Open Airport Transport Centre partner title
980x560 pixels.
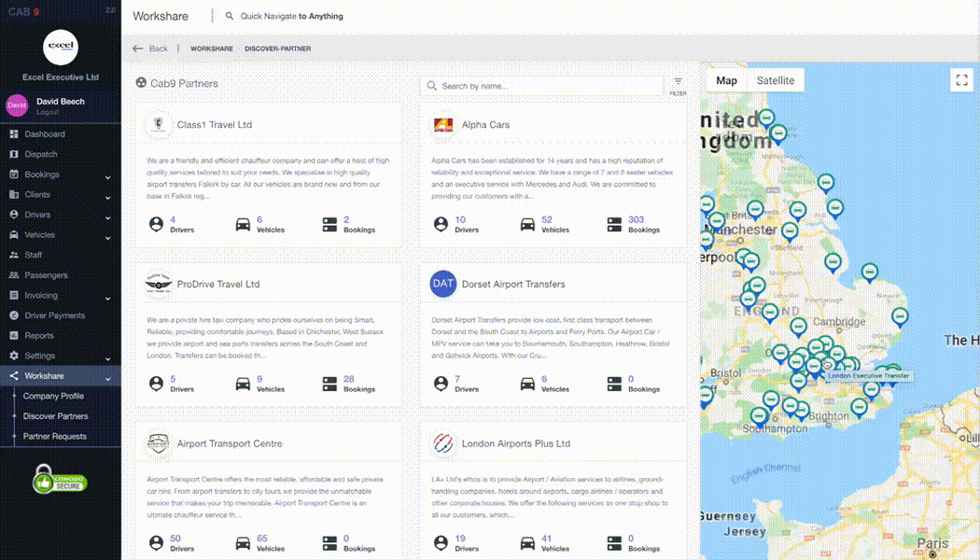[230, 443]
